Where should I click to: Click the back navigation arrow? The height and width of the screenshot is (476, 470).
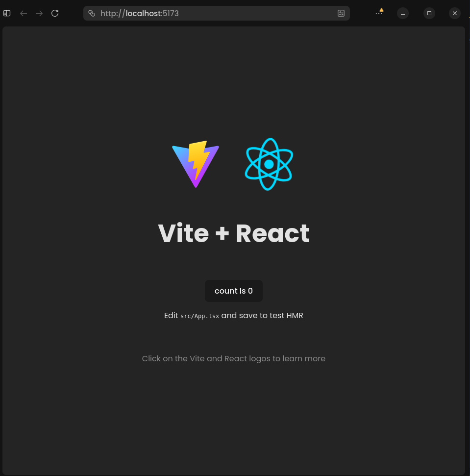(x=24, y=13)
